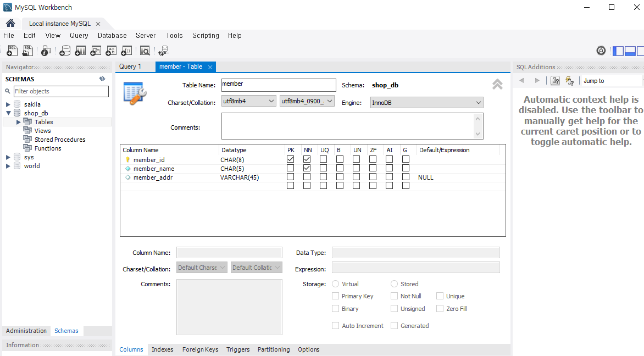Viewport: 644px width, 356px height.
Task: Uncheck NN checkbox for member_id
Action: (307, 159)
